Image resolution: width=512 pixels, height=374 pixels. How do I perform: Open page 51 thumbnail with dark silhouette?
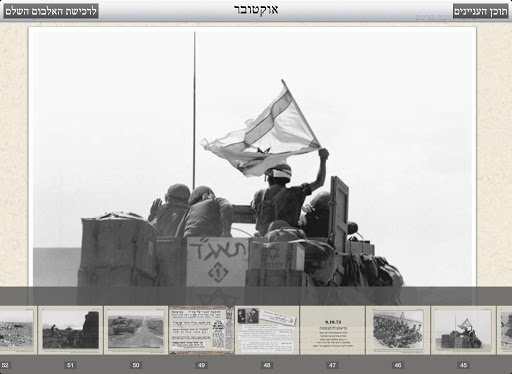coord(70,330)
